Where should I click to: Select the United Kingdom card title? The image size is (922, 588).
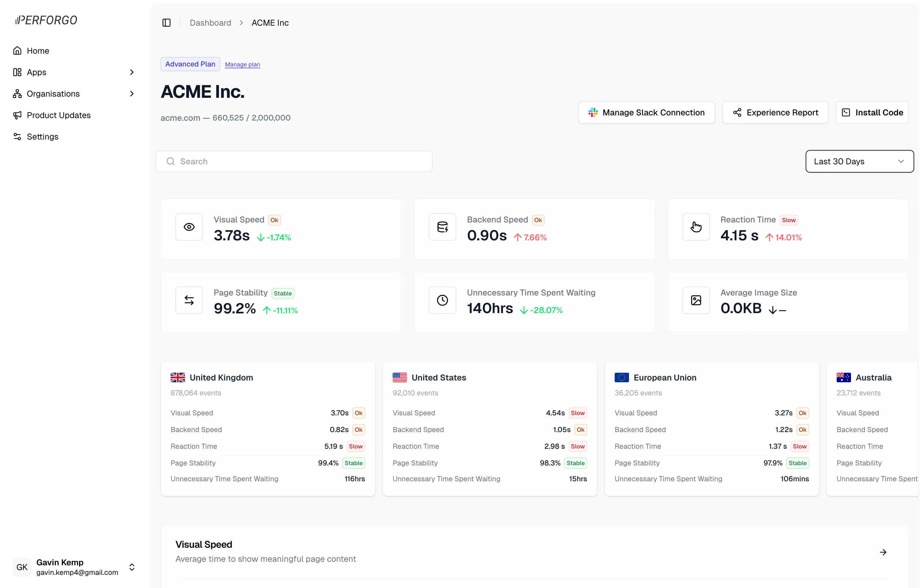(221, 377)
